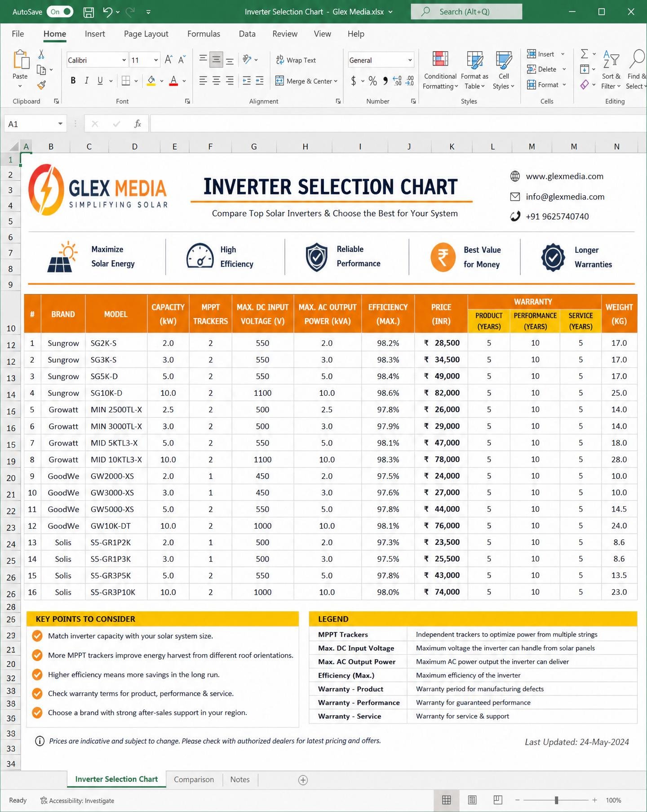Image resolution: width=647 pixels, height=812 pixels.
Task: Switch to Page Layout view icon
Action: tap(472, 800)
